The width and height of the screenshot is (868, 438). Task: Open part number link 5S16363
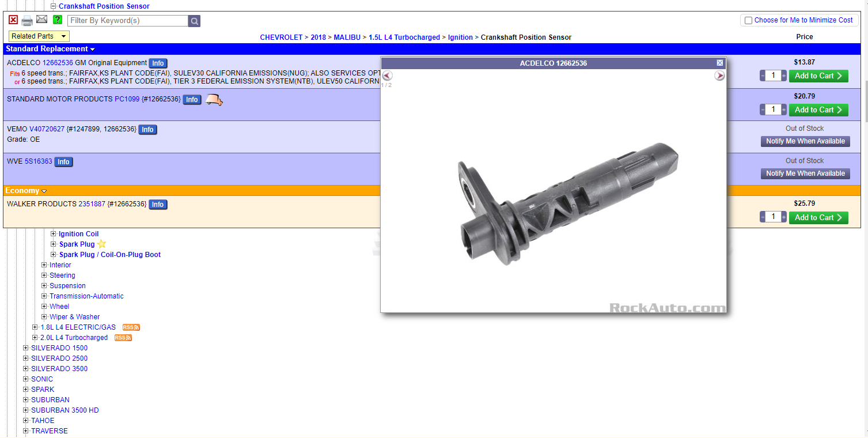click(x=38, y=161)
